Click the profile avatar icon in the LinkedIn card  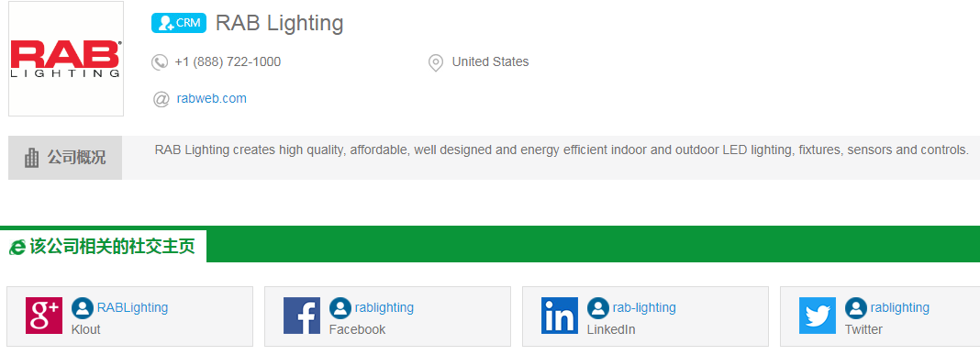[598, 308]
